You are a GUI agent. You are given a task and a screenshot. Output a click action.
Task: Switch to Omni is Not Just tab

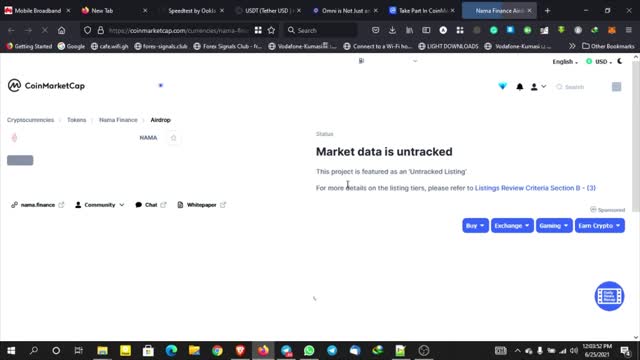point(345,11)
